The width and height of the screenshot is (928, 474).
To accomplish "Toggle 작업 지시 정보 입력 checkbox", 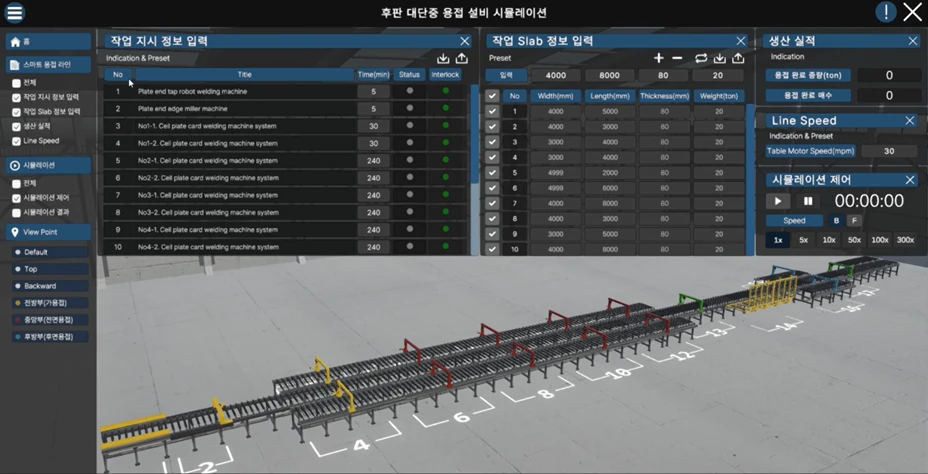I will (17, 97).
